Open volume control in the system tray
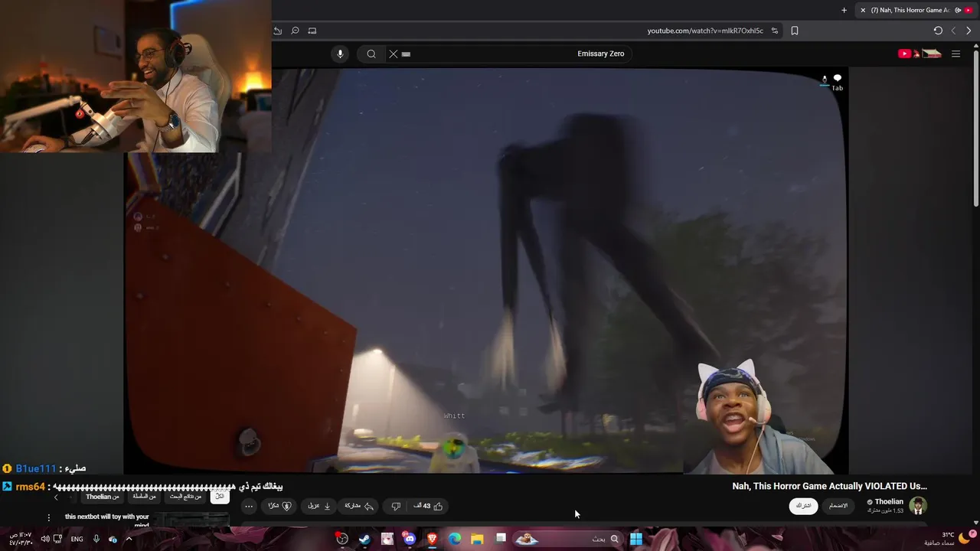 click(44, 539)
